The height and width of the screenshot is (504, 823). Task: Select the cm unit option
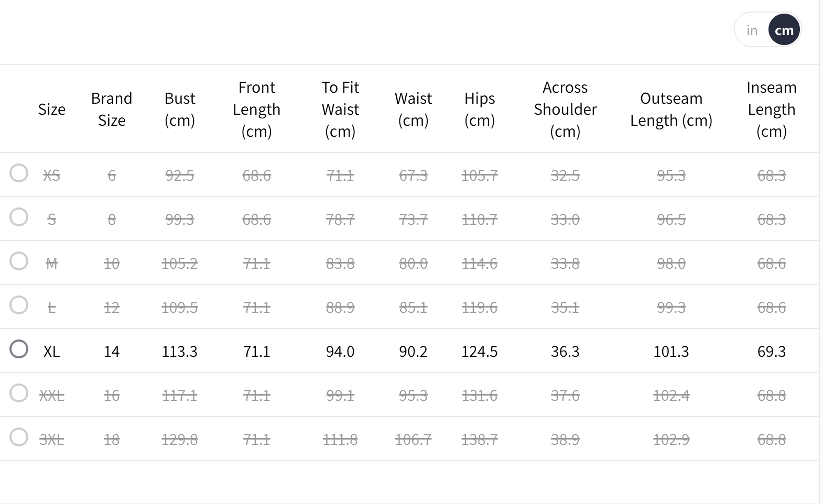click(x=784, y=30)
